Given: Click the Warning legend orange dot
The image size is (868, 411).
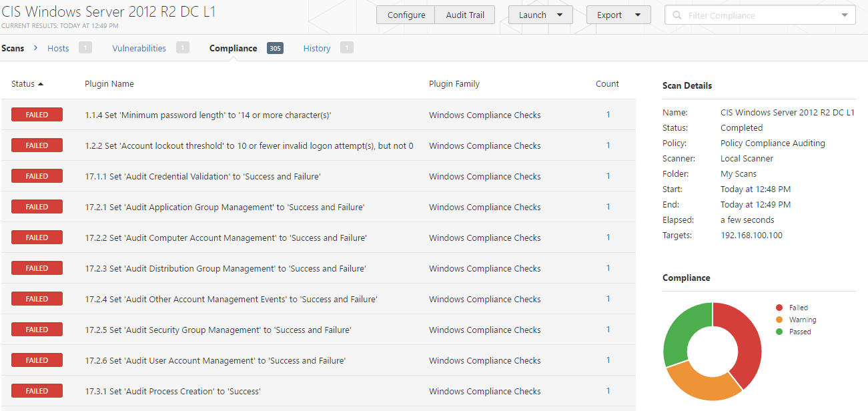Looking at the screenshot, I should (x=779, y=320).
